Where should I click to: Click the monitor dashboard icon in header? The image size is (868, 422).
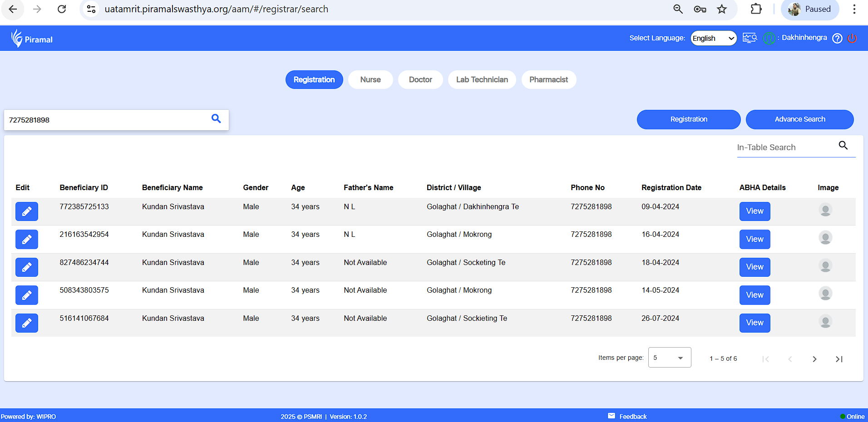pos(750,38)
